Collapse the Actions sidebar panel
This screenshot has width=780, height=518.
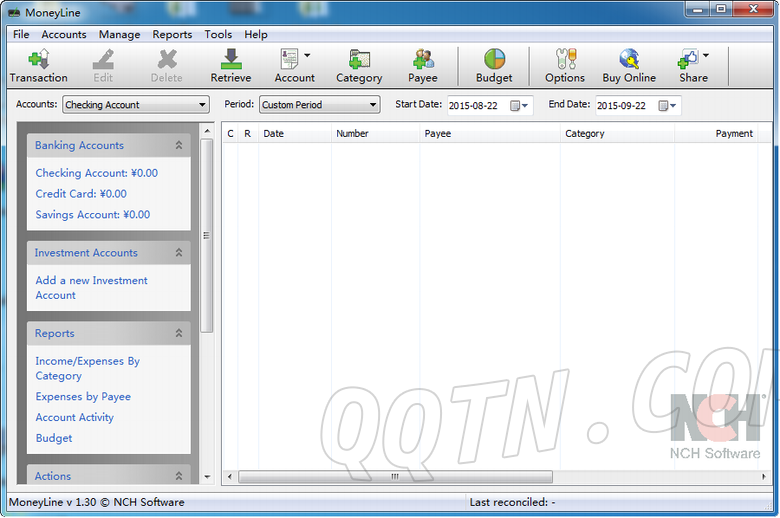coord(179,476)
